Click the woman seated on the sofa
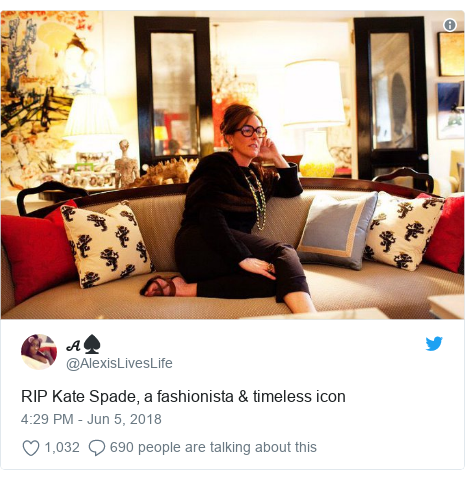This screenshot has width=465, height=480. click(x=229, y=208)
